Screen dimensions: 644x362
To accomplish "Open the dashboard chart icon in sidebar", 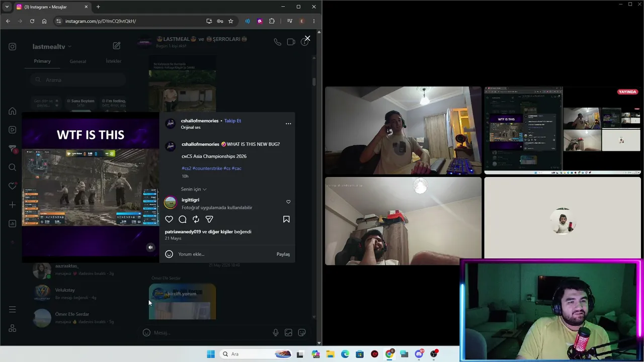I will (13, 224).
